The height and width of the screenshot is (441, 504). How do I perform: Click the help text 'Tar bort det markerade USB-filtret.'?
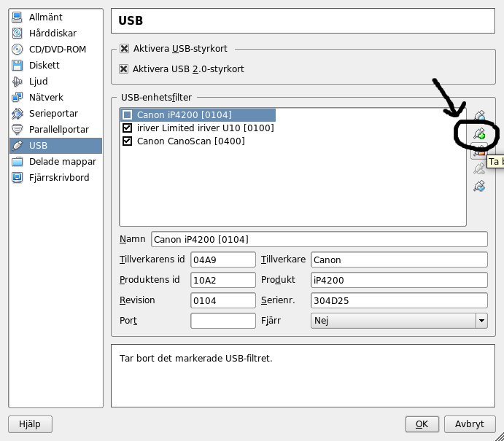tap(195, 358)
